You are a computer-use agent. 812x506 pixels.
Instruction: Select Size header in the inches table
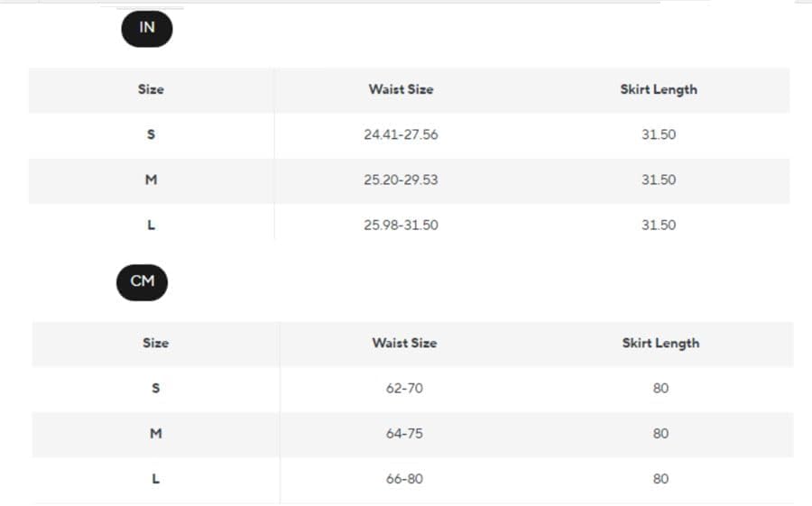(x=151, y=89)
